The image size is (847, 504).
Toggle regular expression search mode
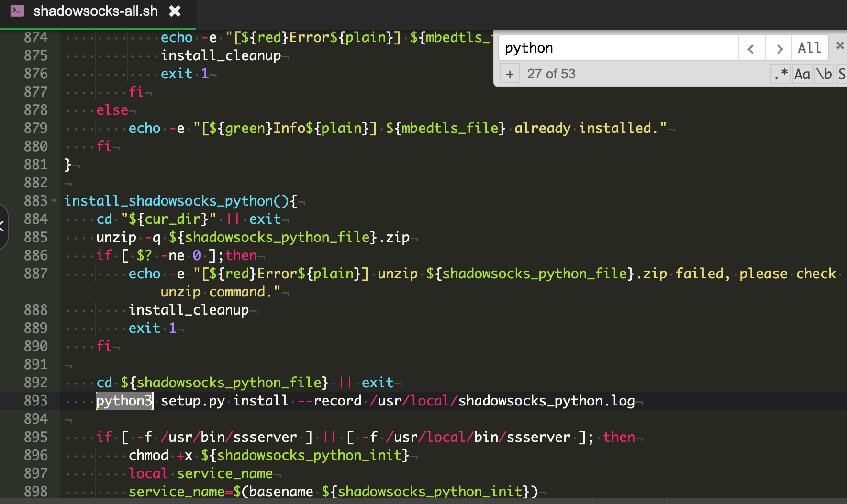780,74
